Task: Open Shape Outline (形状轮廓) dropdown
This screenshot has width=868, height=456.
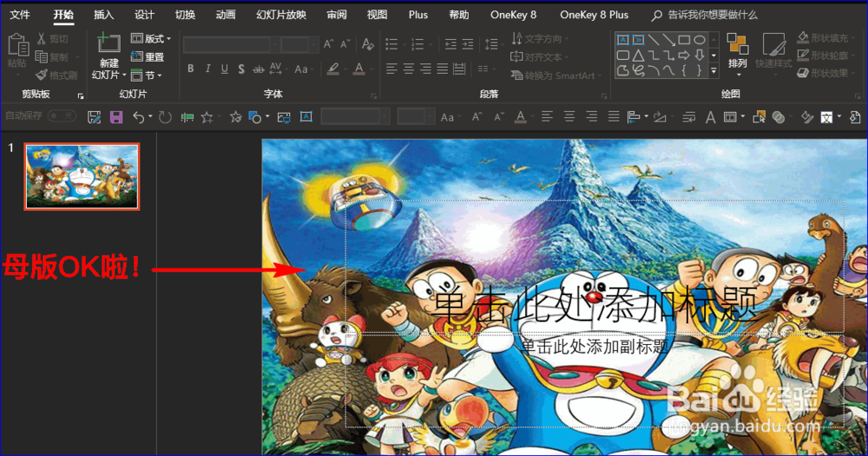Action: click(826, 56)
